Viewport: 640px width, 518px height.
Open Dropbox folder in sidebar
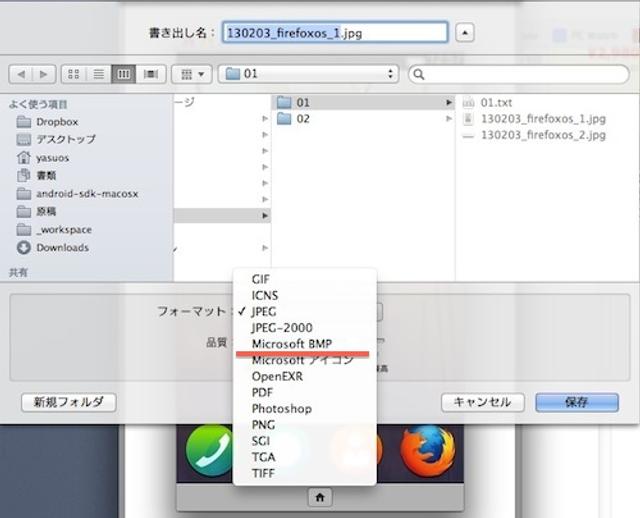57,122
